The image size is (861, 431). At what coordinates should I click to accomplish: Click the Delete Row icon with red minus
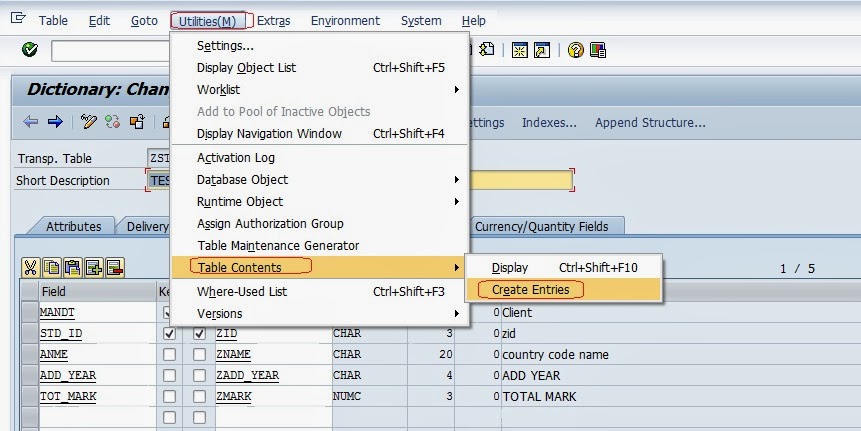115,267
